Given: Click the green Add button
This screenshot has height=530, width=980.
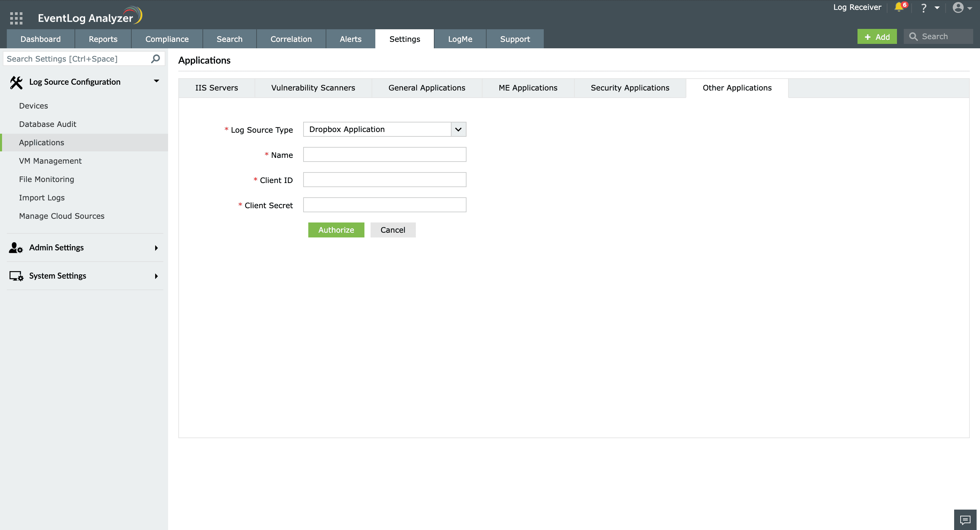Looking at the screenshot, I should [877, 37].
